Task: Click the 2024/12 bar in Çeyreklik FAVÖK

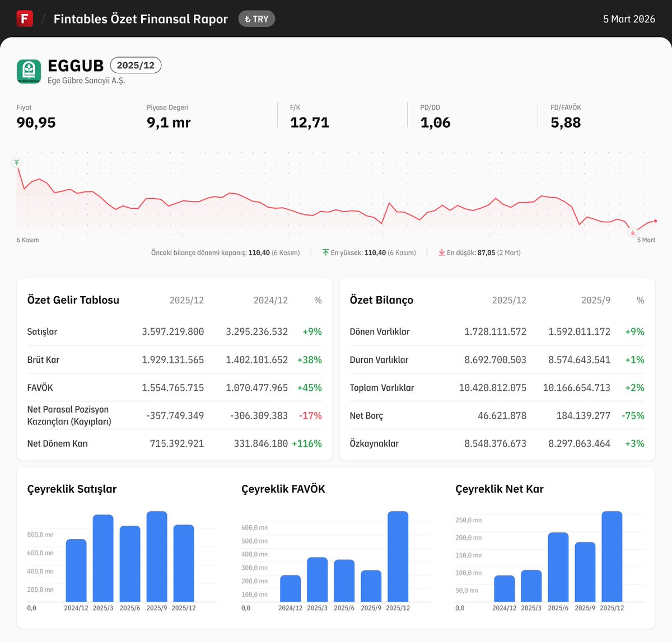Action: click(x=291, y=588)
